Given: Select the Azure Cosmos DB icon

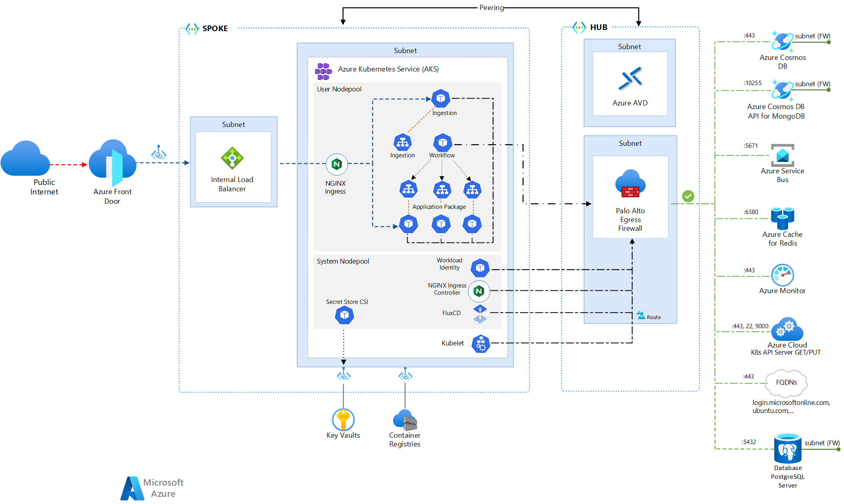Looking at the screenshot, I should click(782, 42).
